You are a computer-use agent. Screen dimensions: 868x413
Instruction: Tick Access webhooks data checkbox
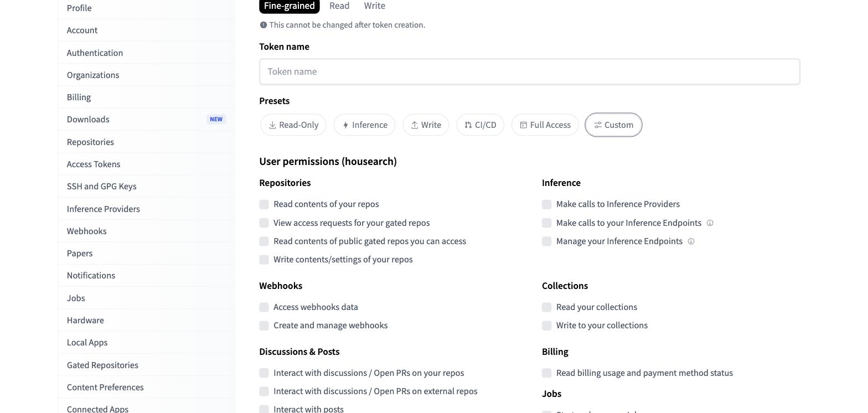click(264, 307)
